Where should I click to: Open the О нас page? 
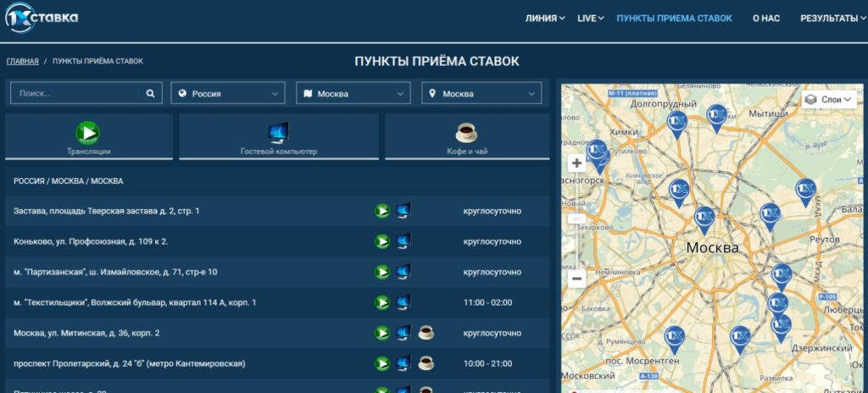tap(765, 18)
